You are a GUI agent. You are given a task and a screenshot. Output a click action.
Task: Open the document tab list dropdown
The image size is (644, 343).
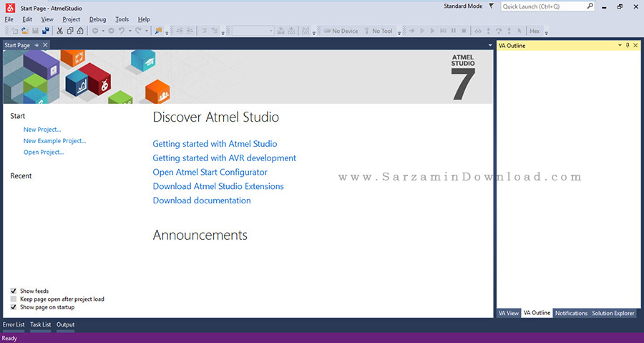[x=490, y=45]
